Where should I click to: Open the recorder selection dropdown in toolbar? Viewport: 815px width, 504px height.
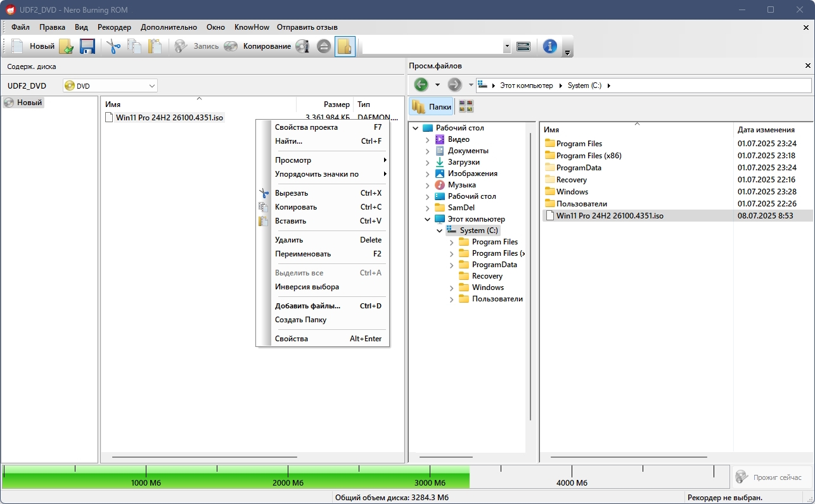(506, 46)
